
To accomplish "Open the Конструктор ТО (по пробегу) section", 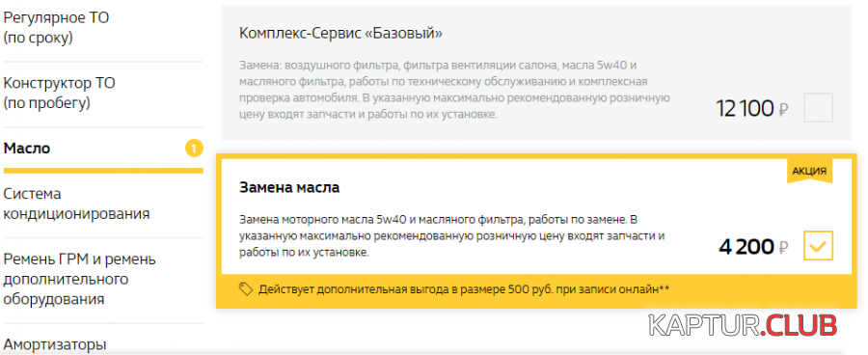I will pyautogui.click(x=59, y=93).
